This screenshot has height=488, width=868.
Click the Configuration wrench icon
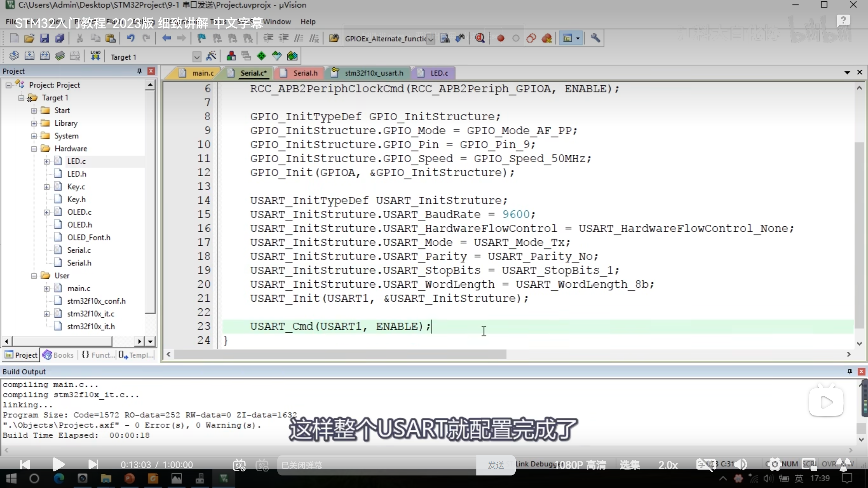pyautogui.click(x=595, y=38)
